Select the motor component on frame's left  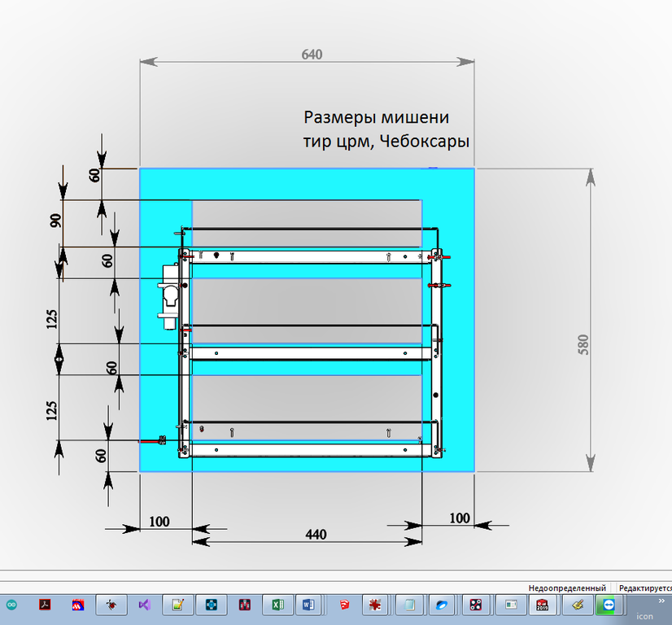pyautogui.click(x=170, y=298)
